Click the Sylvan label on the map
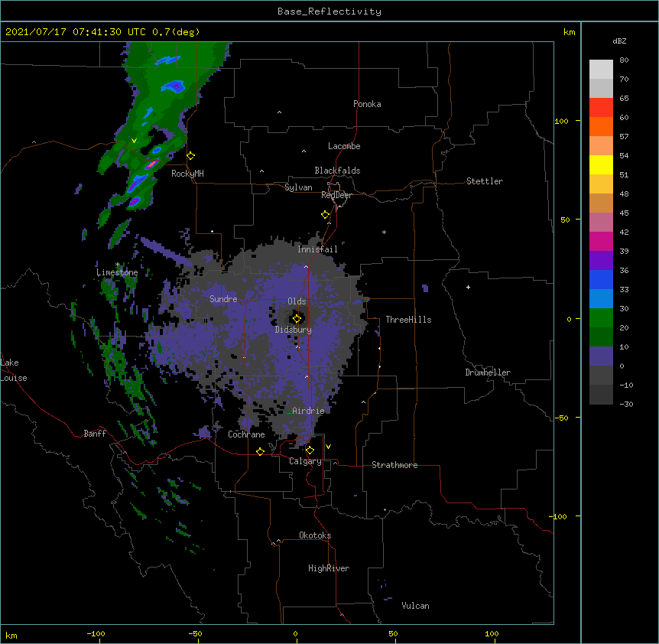 pyautogui.click(x=298, y=187)
